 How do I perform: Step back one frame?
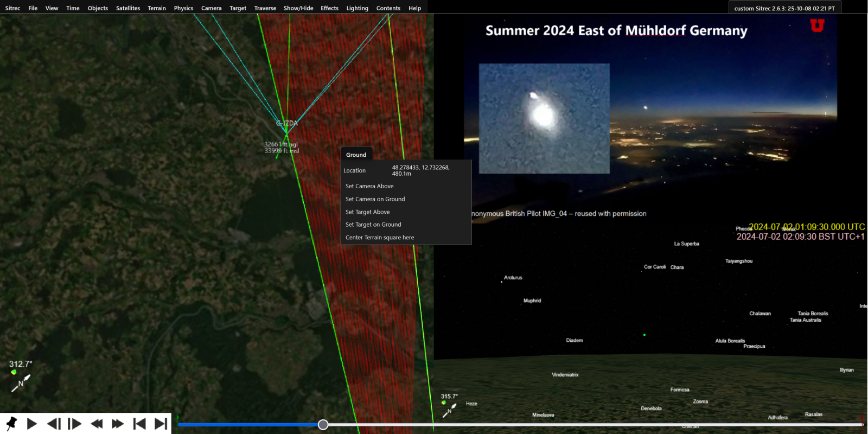click(54, 424)
